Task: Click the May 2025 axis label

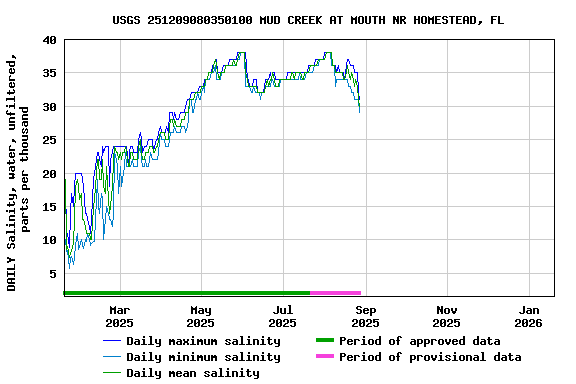Action: [201, 317]
